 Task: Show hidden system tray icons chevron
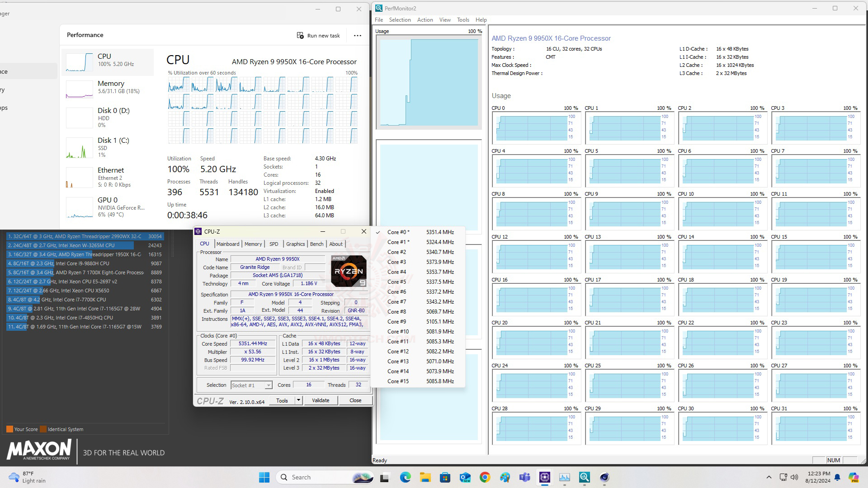pyautogui.click(x=769, y=477)
